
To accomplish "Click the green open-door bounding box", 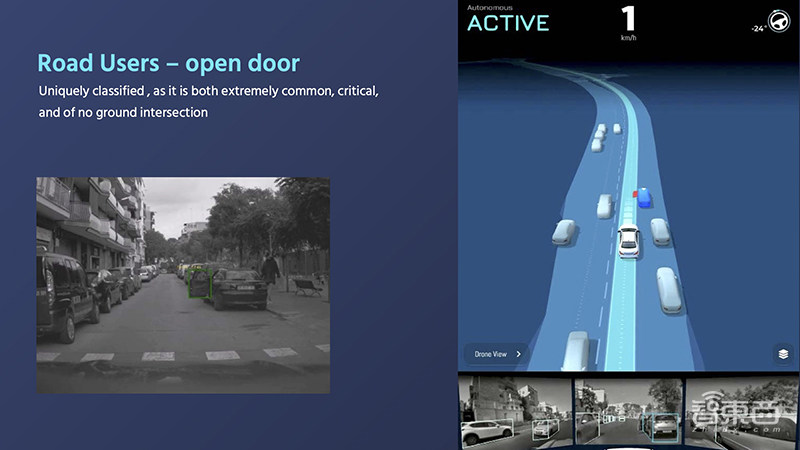I will coord(198,281).
